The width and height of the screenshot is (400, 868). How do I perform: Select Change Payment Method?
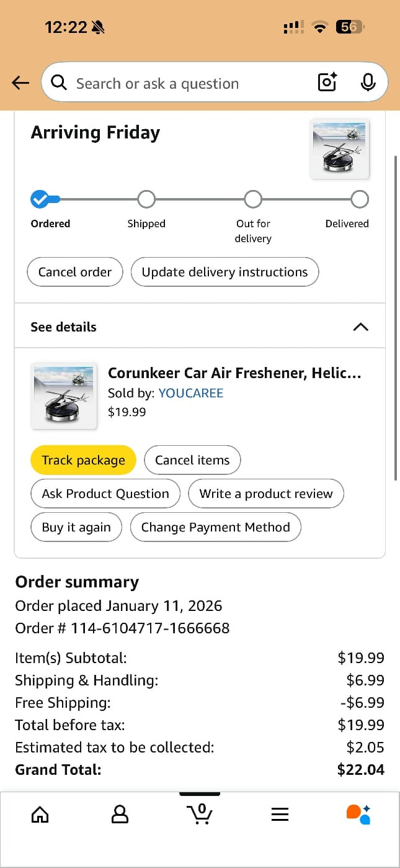(215, 527)
